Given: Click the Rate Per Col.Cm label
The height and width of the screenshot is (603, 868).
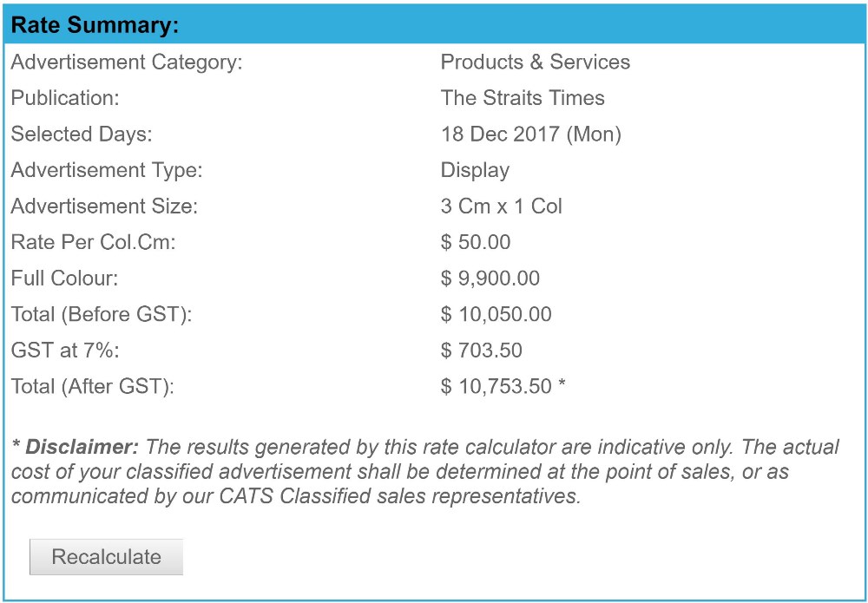Looking at the screenshot, I should click(93, 242).
